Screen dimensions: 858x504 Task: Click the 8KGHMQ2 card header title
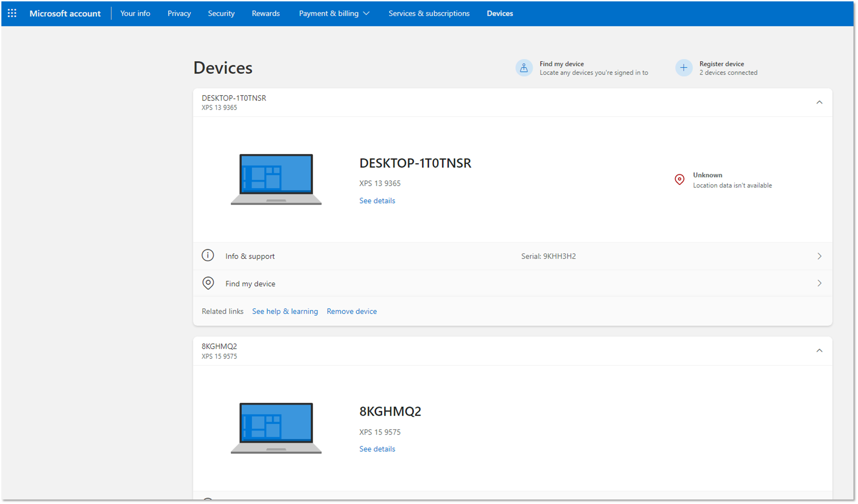[x=219, y=346]
